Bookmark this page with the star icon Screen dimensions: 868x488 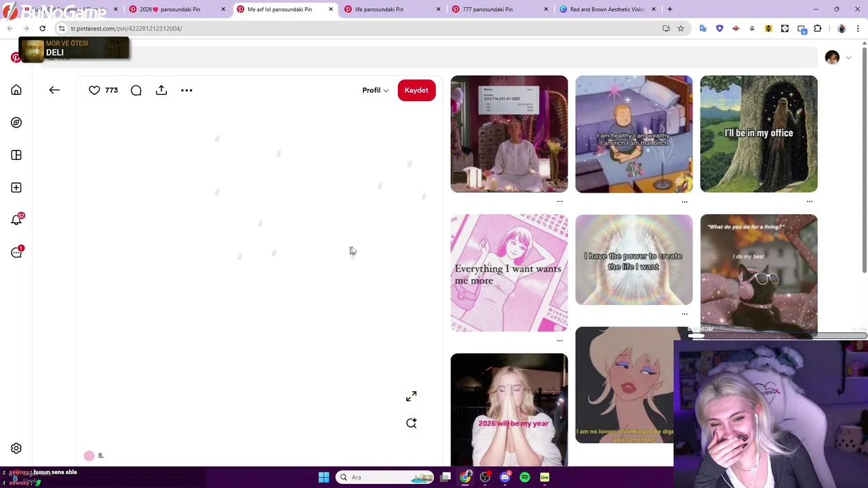pyautogui.click(x=681, y=28)
